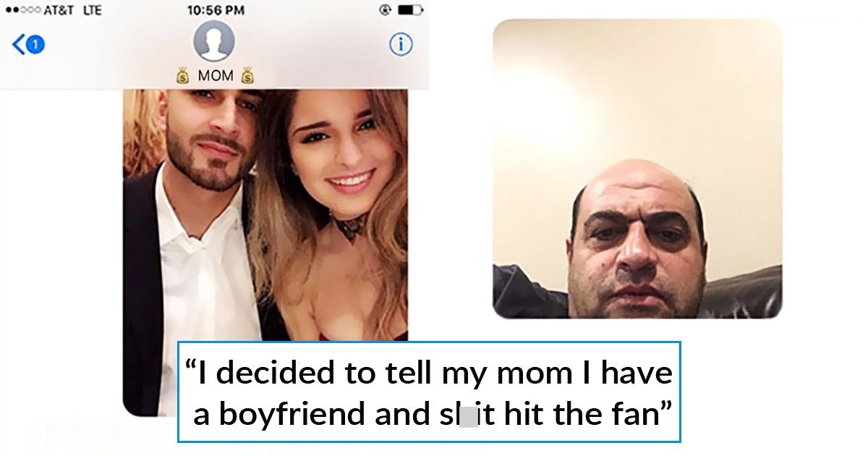
Task: Select the AT&T carrier label
Action: coord(58,10)
